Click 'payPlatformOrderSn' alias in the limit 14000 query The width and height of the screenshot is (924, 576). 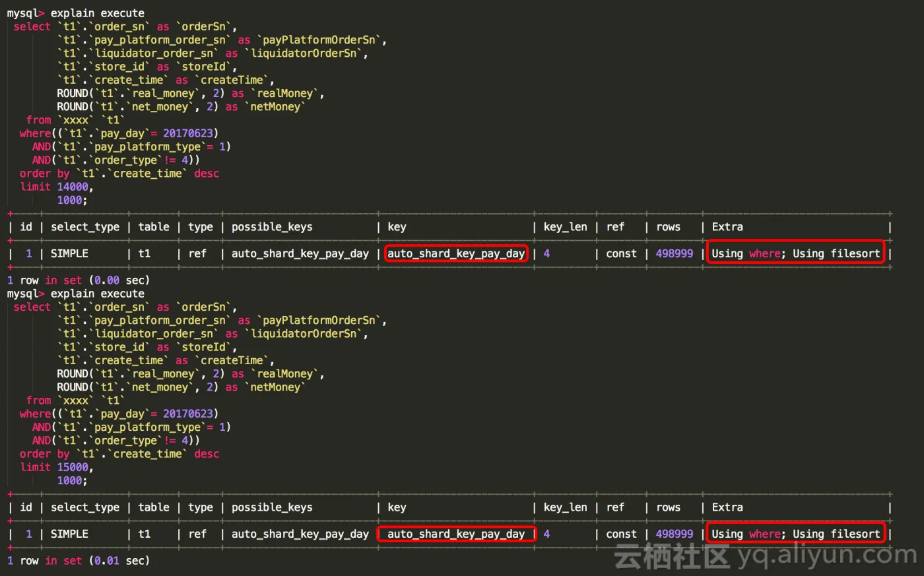(319, 40)
